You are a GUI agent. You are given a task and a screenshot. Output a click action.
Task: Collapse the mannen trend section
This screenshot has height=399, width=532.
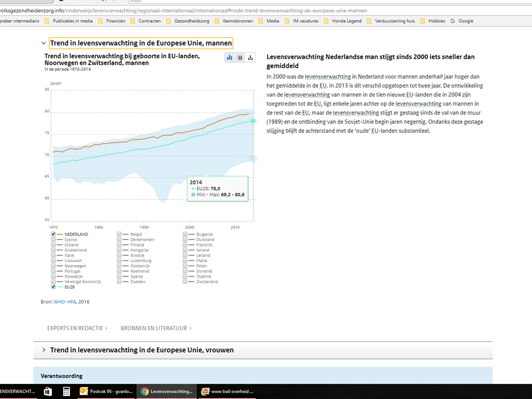pyautogui.click(x=44, y=43)
